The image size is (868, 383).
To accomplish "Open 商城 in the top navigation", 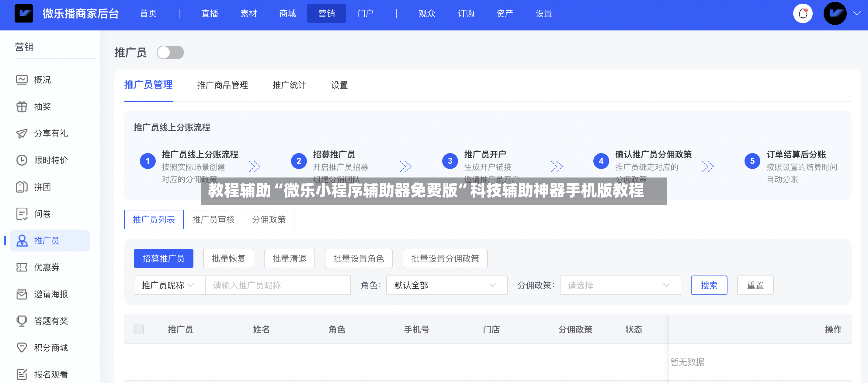I will 287,13.
